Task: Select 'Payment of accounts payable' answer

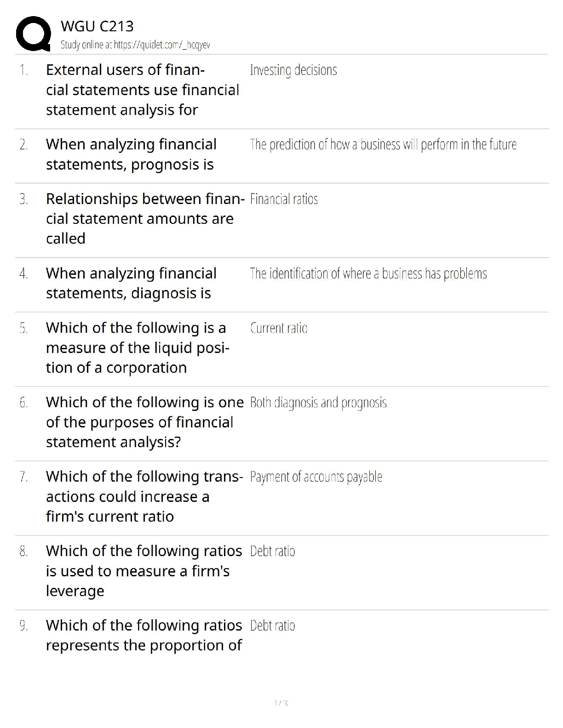Action: [316, 477]
